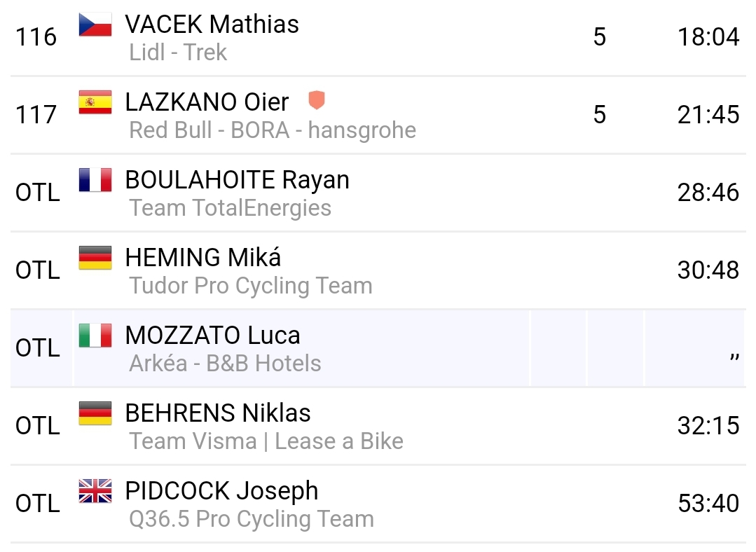Click the German flag beside HEMING Miká

click(95, 258)
